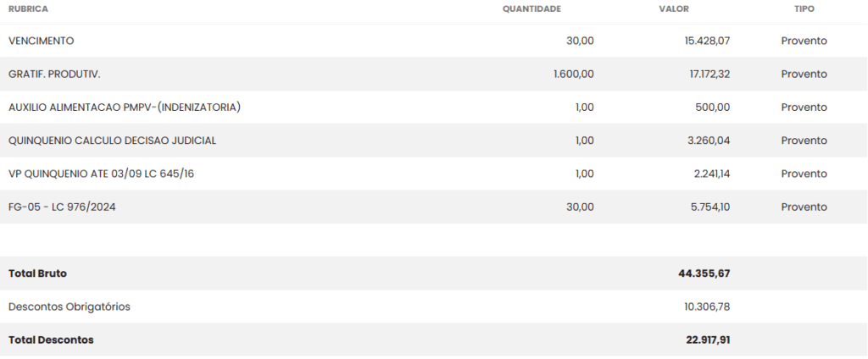
Task: Click the FG-05 - LC 976/2024 rubrica
Action: [62, 207]
